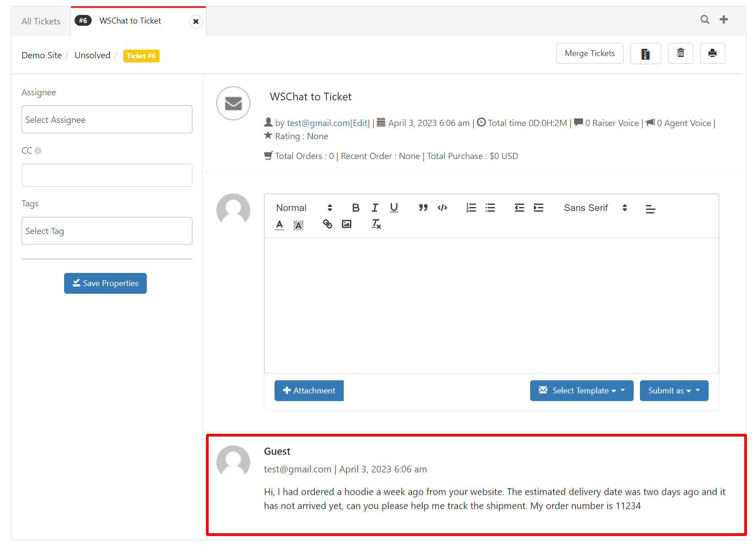Toggle underline formatting in editor
The height and width of the screenshot is (545, 756).
pos(394,208)
